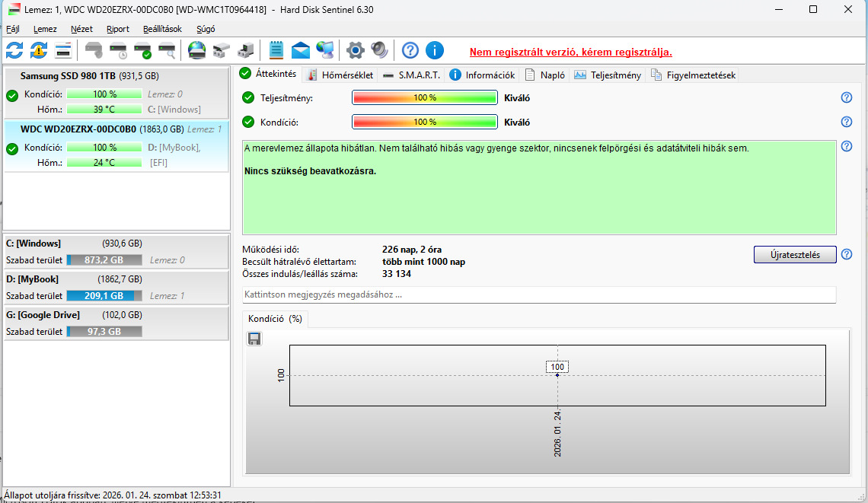Select the D: [MyBook] partition

click(x=116, y=287)
